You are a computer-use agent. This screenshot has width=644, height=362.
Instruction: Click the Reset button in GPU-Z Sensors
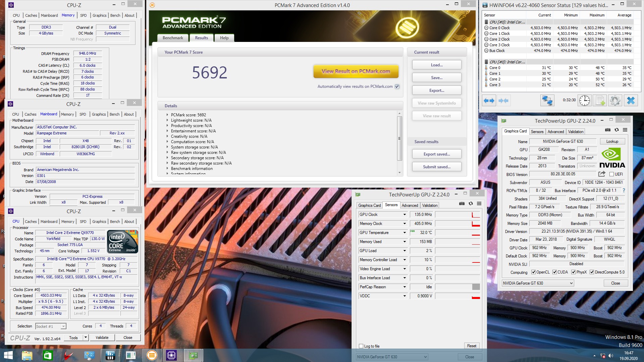pos(472,346)
